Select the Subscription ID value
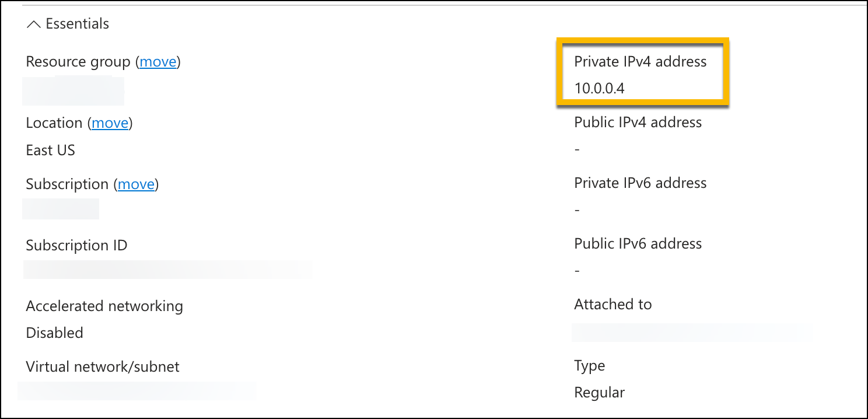 [x=167, y=269]
